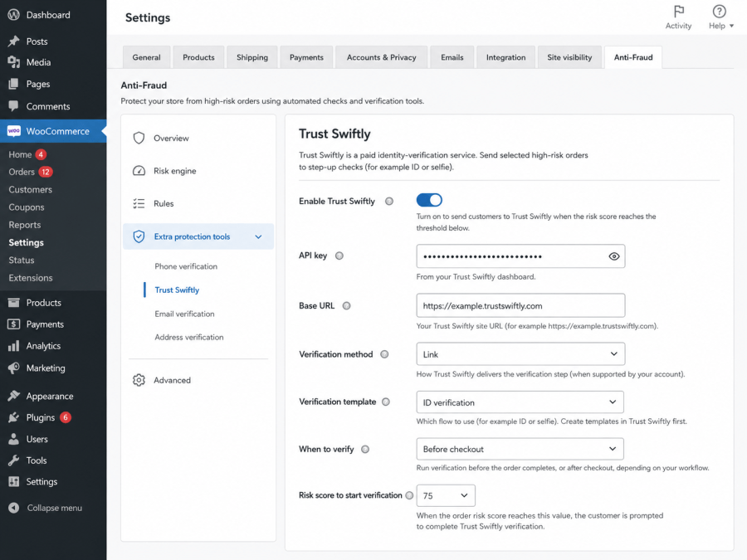Image resolution: width=747 pixels, height=560 pixels.
Task: Click the Marketing megaphone icon
Action: point(14,368)
